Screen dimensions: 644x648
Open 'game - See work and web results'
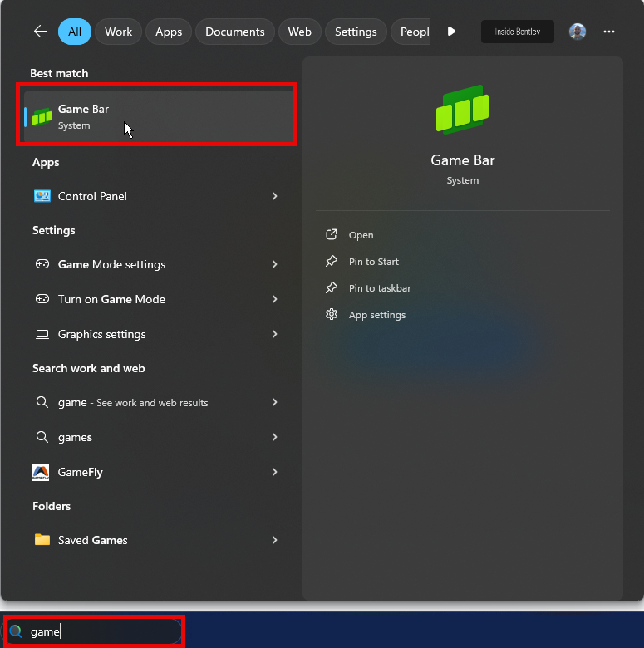click(155, 403)
